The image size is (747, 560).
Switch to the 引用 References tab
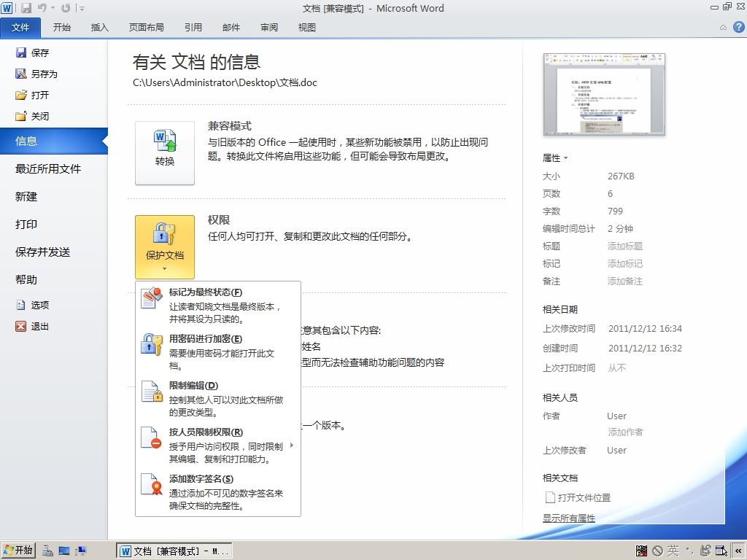193,28
